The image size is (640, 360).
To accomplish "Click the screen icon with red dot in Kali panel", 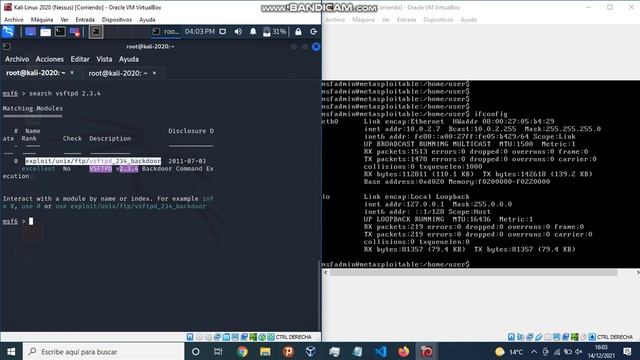I will (75, 32).
